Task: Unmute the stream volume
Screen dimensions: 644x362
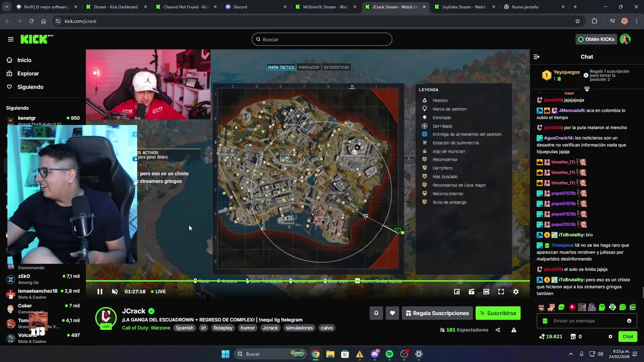Action: tap(115, 292)
